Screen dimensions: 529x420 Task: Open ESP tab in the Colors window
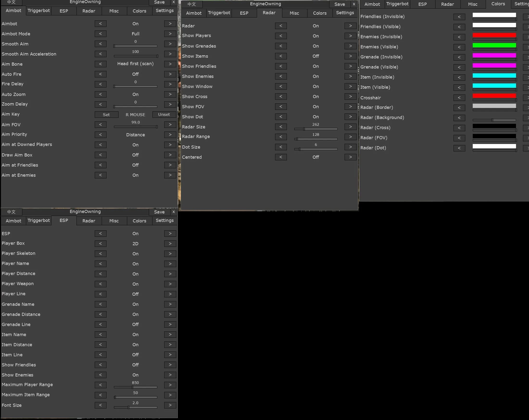[422, 4]
